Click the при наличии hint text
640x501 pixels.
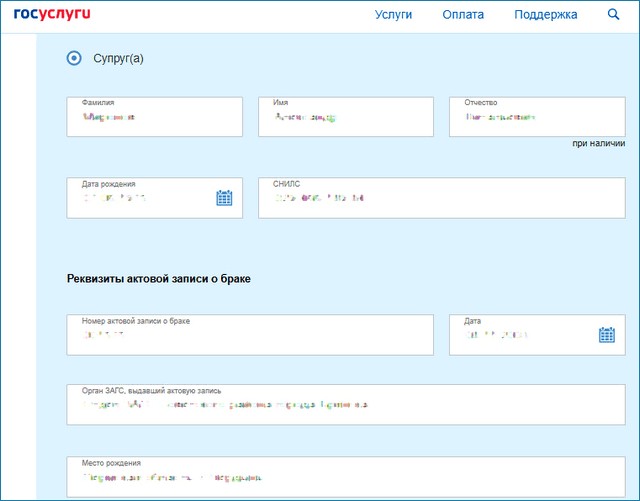pyautogui.click(x=598, y=143)
